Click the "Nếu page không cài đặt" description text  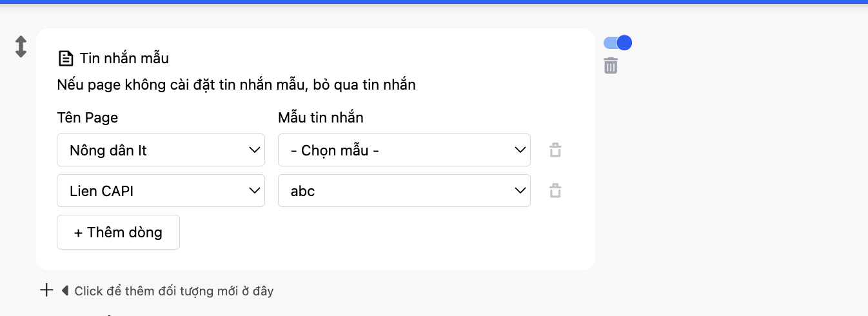pos(236,84)
